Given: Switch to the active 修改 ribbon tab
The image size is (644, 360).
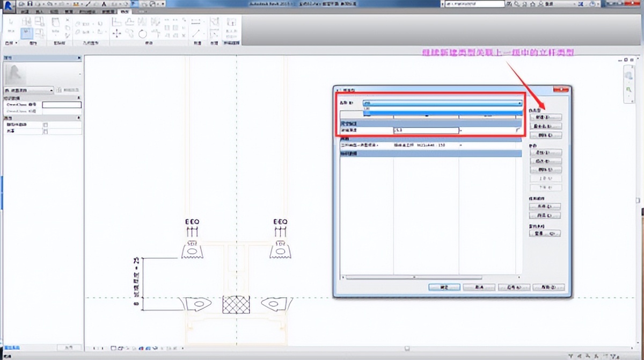Looking at the screenshot, I should [125, 11].
